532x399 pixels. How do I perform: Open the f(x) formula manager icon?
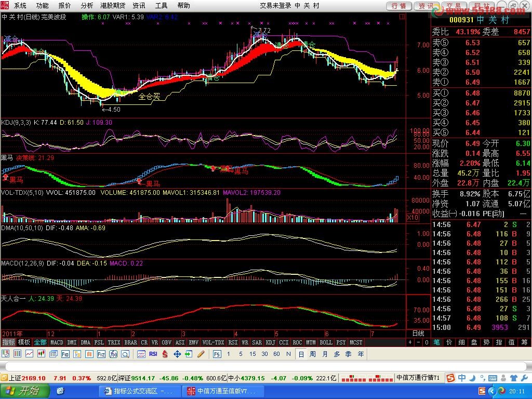coord(113,354)
